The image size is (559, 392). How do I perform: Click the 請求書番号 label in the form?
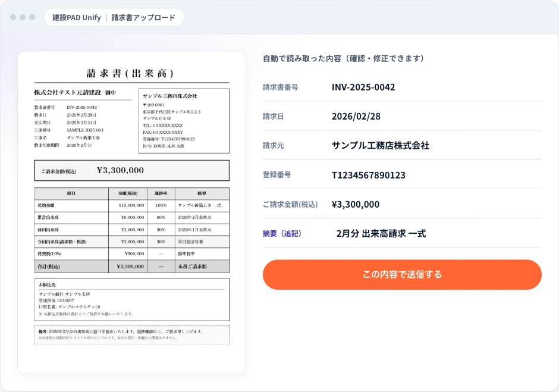pos(280,87)
